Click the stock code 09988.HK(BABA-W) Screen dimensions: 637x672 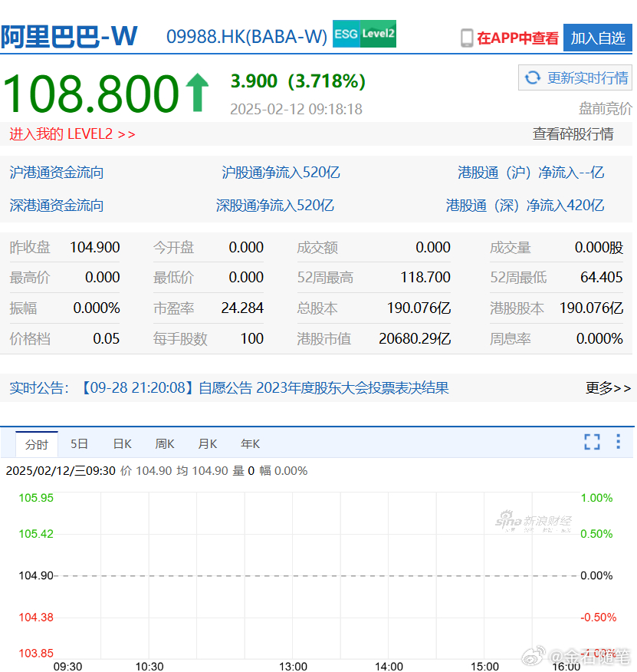[x=247, y=36]
